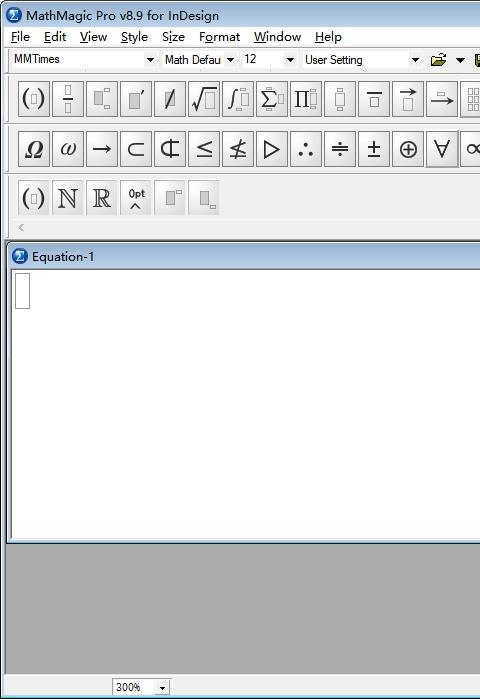Open the right arrow symbols palette
480x699 pixels.
pos(102,149)
